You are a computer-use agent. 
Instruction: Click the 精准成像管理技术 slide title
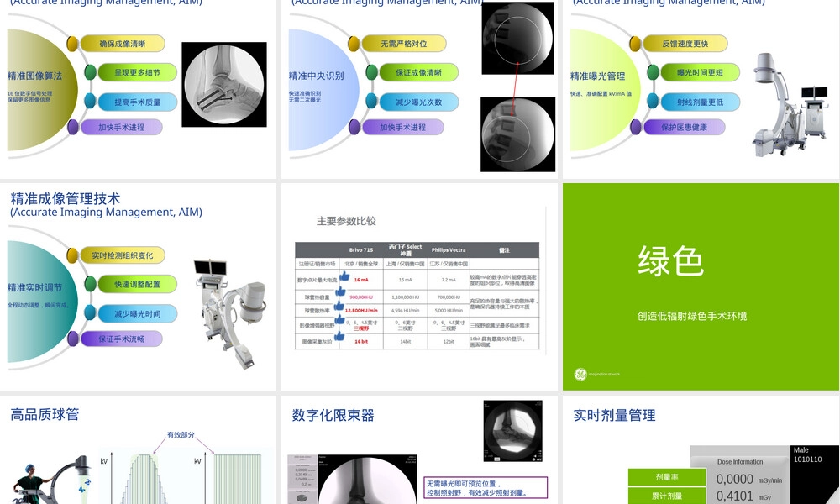[x=66, y=199]
